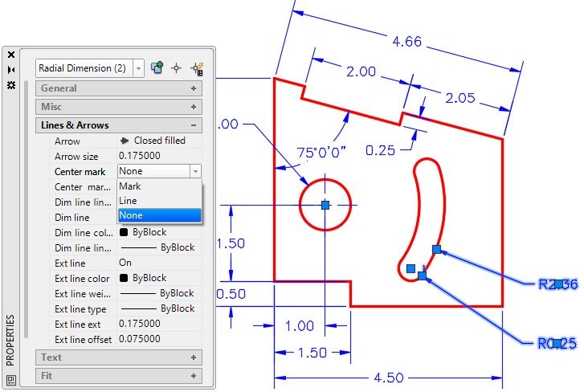Screen dimensions: 584x392
Task: Click the grip on the circle center
Action: pos(325,205)
